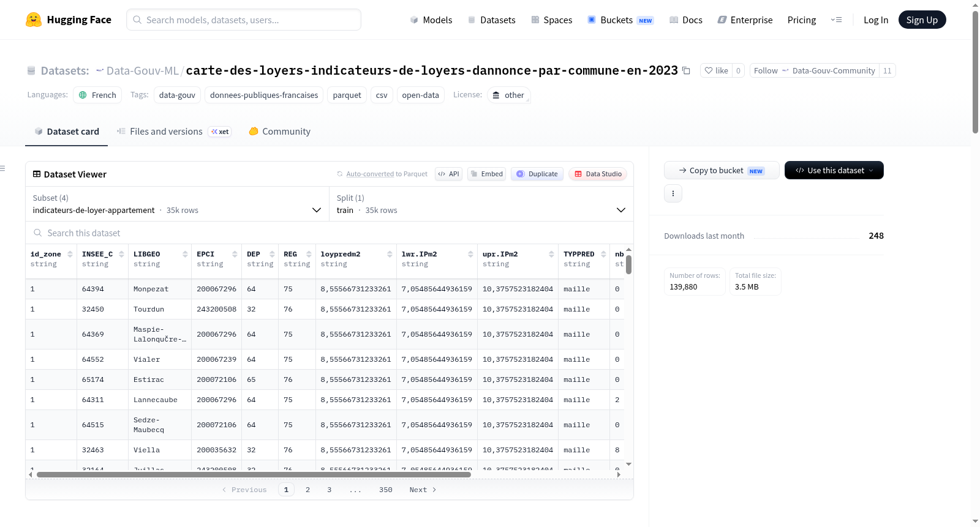Sort the EPCI column
This screenshot has height=527, width=980.
click(235, 255)
